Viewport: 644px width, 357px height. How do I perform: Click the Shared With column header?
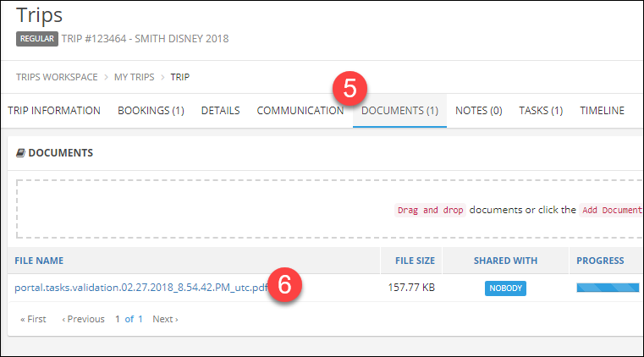point(505,261)
